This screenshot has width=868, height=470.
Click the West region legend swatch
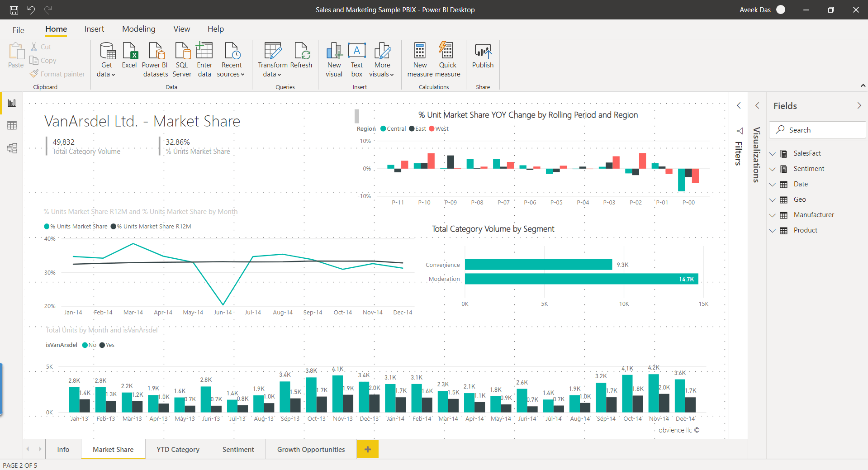click(432, 129)
